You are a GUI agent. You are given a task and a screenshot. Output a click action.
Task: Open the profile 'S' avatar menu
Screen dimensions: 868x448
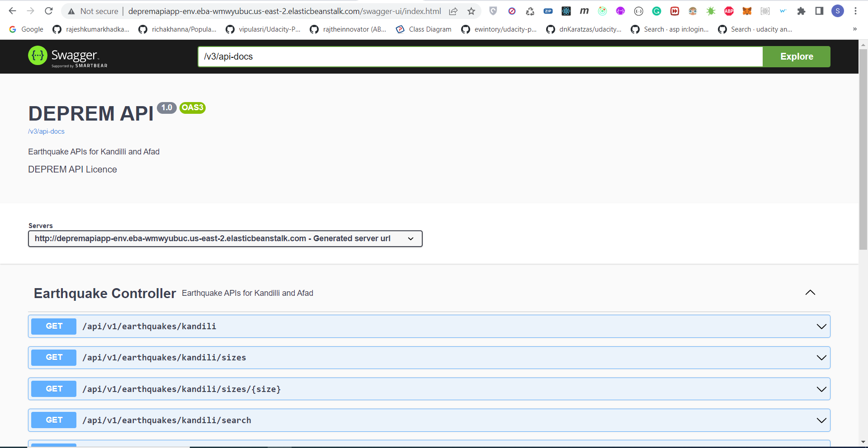(x=838, y=11)
